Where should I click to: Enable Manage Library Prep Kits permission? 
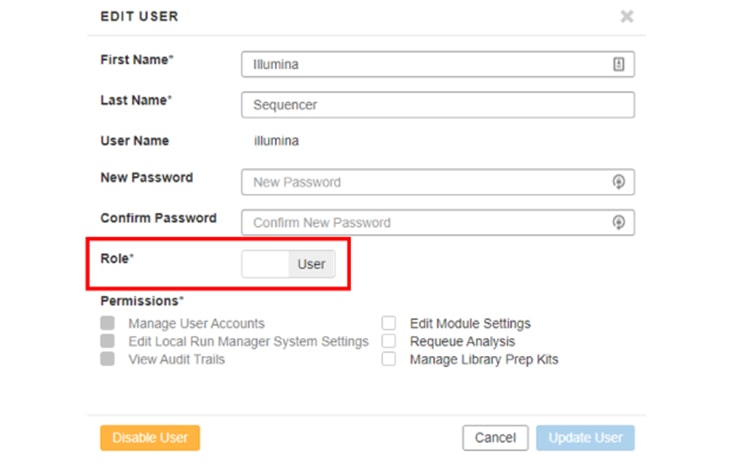pos(389,360)
